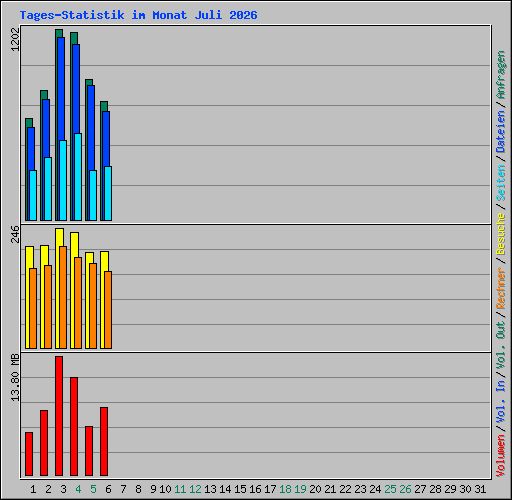Click the 13.80 MB scale label

click(15, 378)
